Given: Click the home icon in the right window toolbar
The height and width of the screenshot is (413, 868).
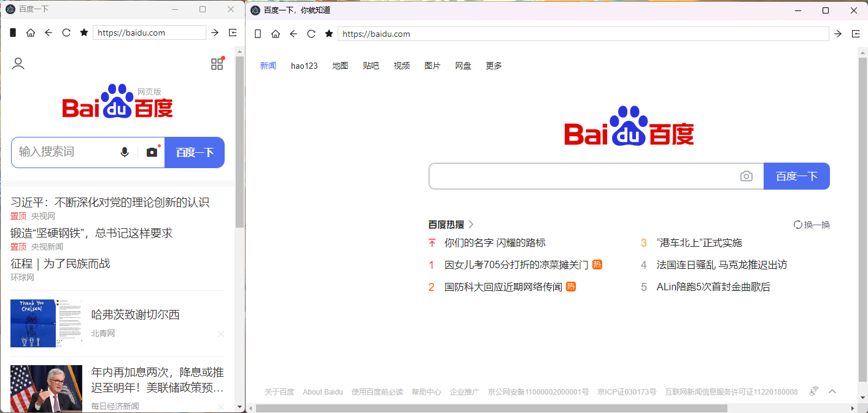Looking at the screenshot, I should coord(275,34).
